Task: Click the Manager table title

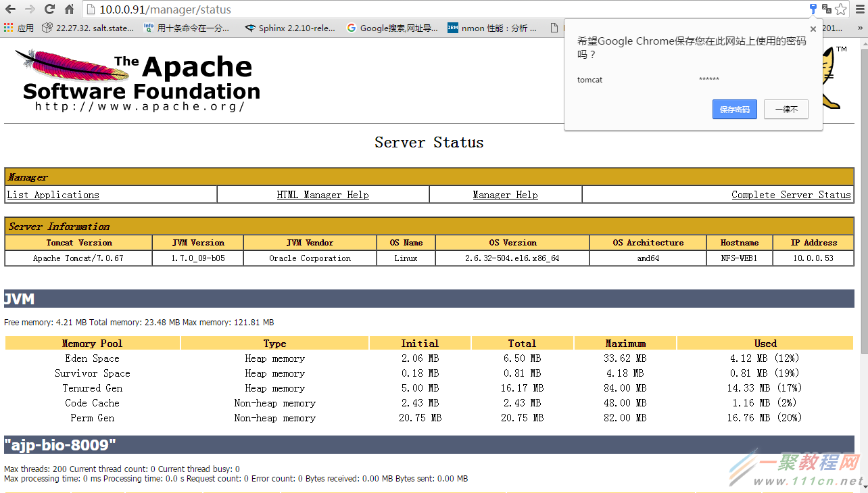Action: [x=28, y=177]
